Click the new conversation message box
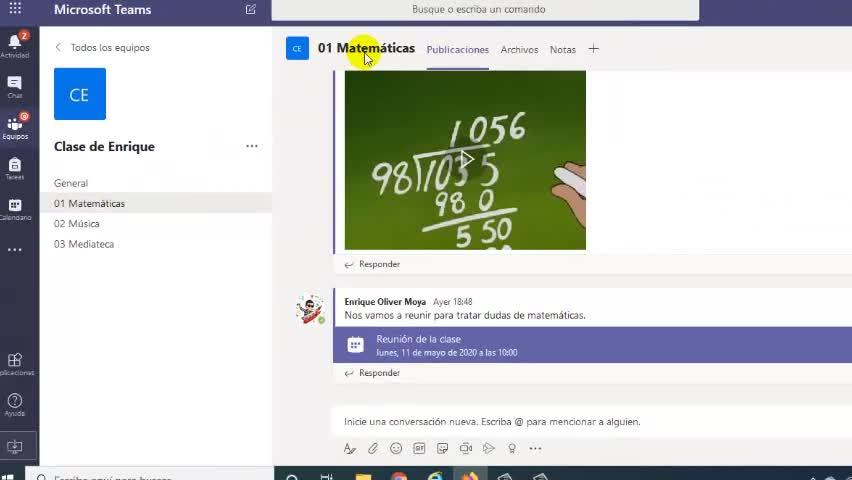Viewport: 852px width, 480px height. pyautogui.click(x=592, y=422)
